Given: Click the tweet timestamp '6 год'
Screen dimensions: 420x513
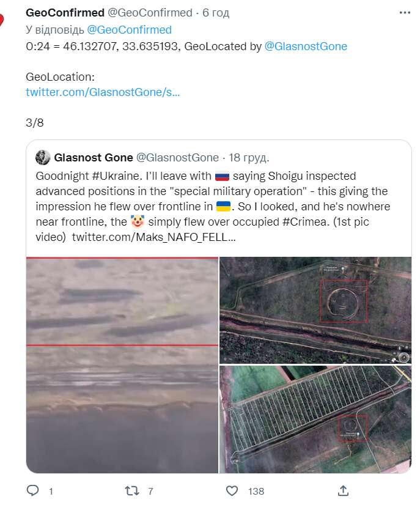Looking at the screenshot, I should click(216, 13).
